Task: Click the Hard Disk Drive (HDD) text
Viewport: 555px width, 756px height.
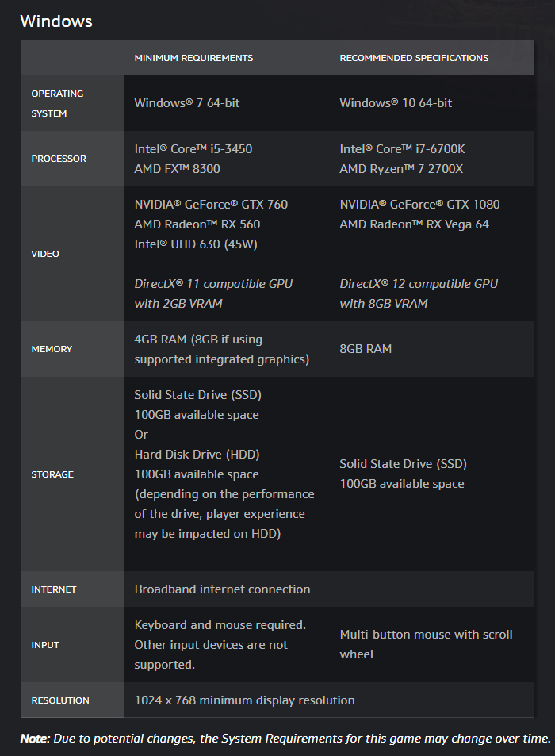Action: 197,455
